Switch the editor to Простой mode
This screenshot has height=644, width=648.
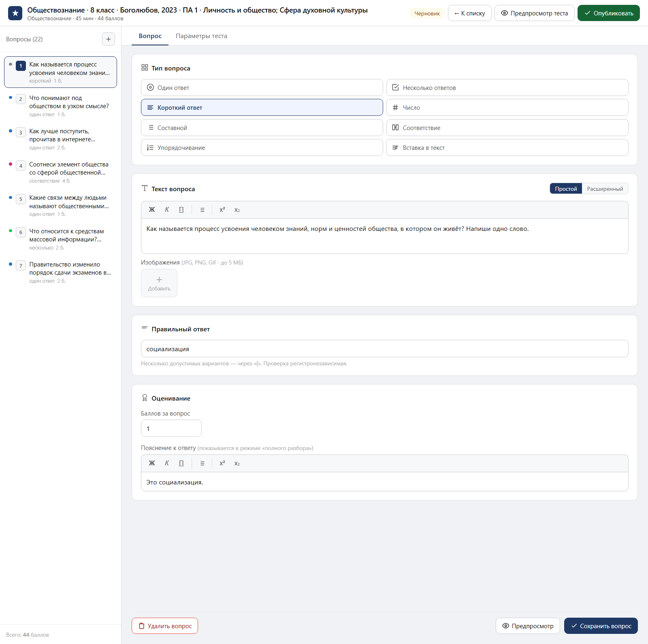(x=566, y=189)
